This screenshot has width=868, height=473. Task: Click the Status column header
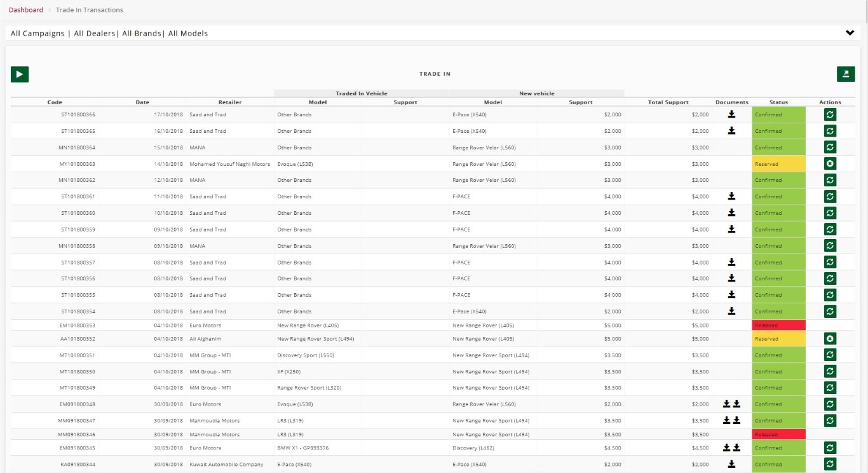tap(778, 102)
